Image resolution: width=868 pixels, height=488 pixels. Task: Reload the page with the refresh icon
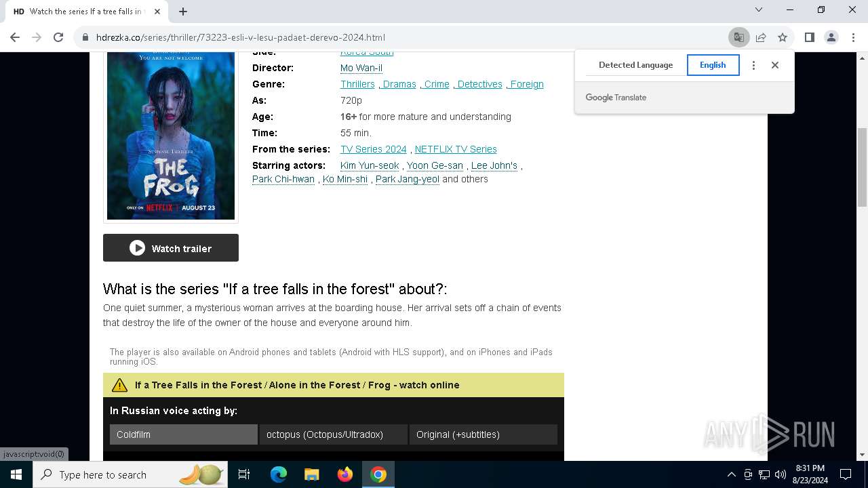(x=58, y=37)
